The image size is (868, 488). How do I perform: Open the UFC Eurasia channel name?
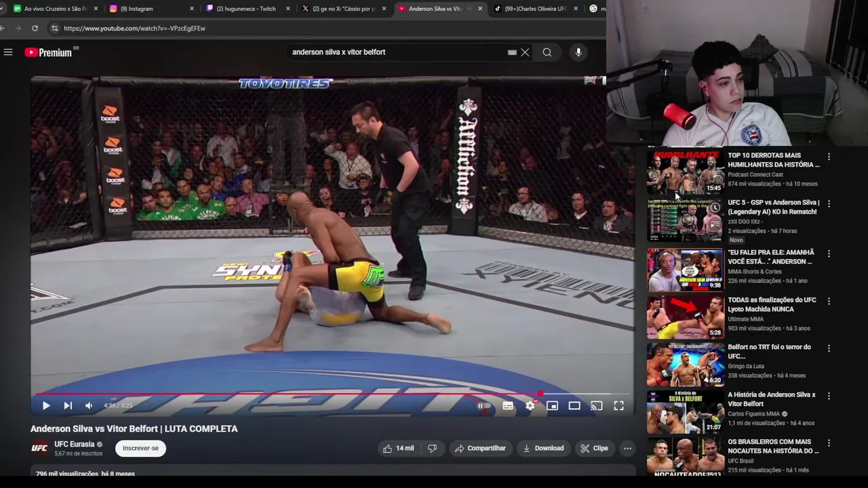75,444
